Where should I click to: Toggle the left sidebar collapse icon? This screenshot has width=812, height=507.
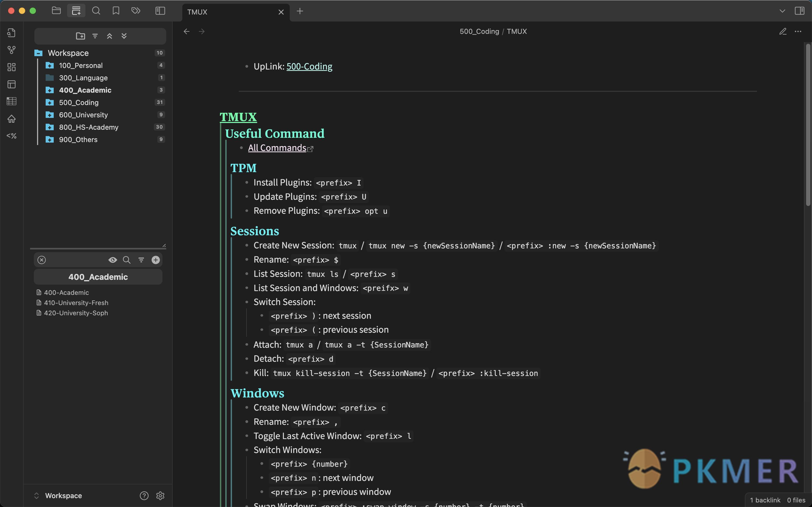[160, 11]
